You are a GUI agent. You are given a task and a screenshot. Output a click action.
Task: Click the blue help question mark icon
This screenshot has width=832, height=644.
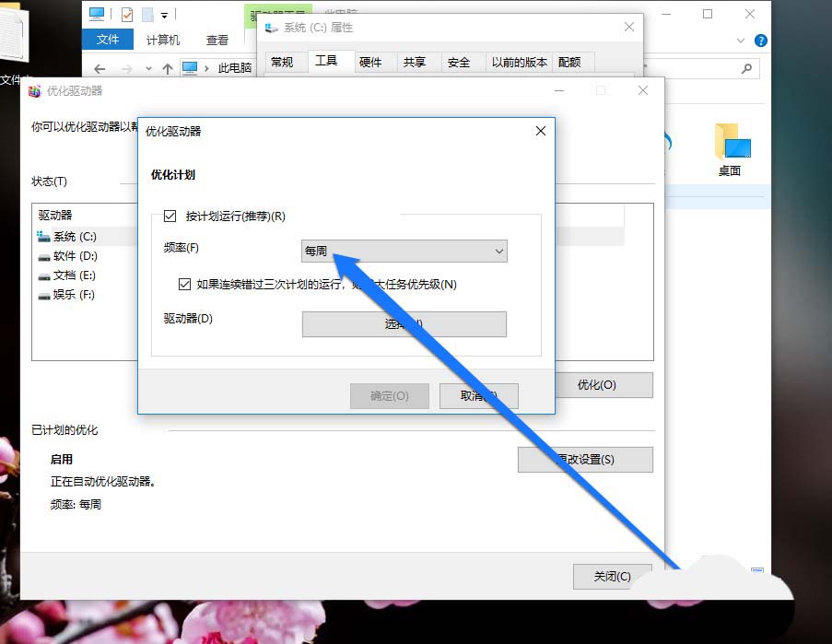click(761, 41)
